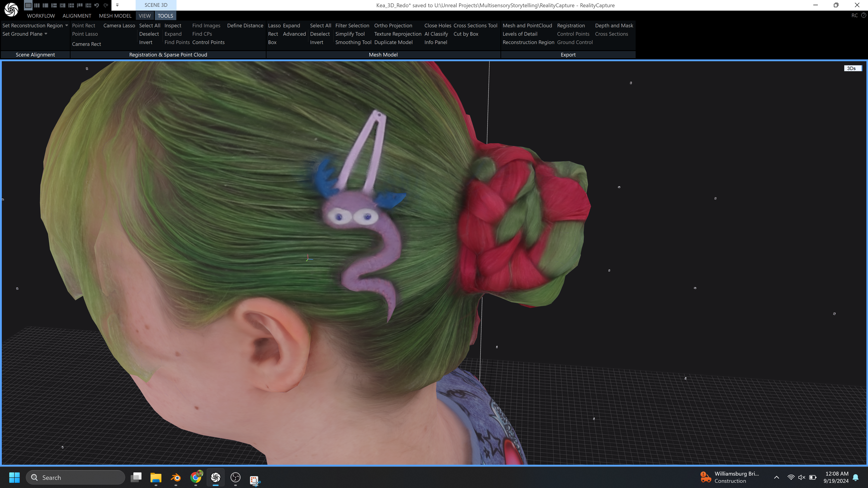Open the Smoothing Tool
The height and width of the screenshot is (488, 868).
(x=354, y=42)
